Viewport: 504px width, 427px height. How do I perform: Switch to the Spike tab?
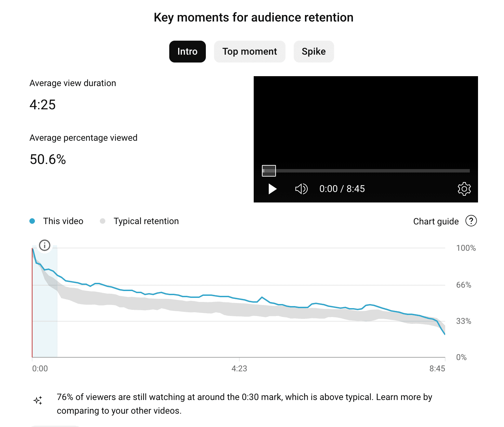pos(314,51)
